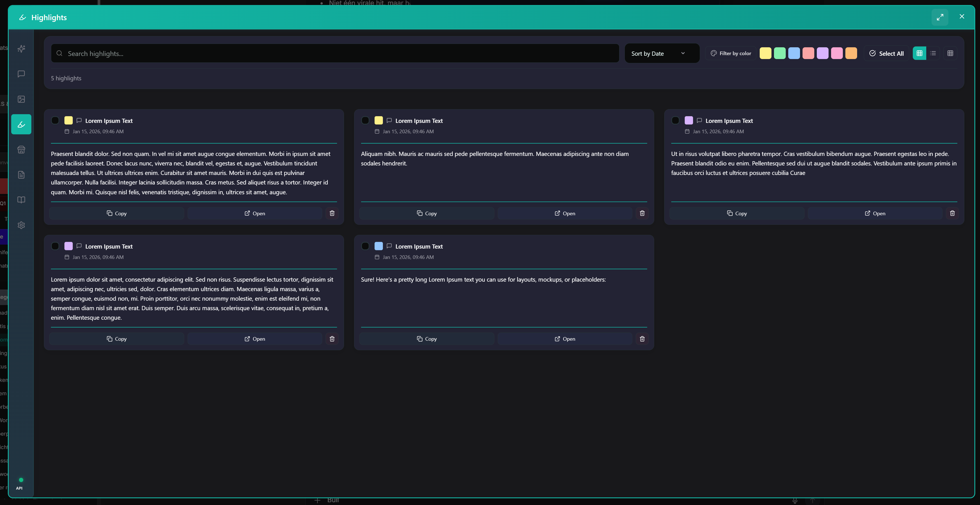Open the image gallery sidebar icon
980x505 pixels.
click(x=21, y=99)
